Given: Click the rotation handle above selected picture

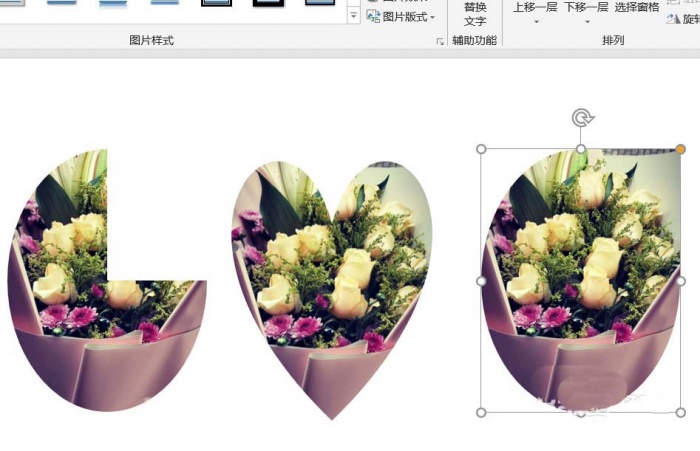Looking at the screenshot, I should click(x=582, y=118).
